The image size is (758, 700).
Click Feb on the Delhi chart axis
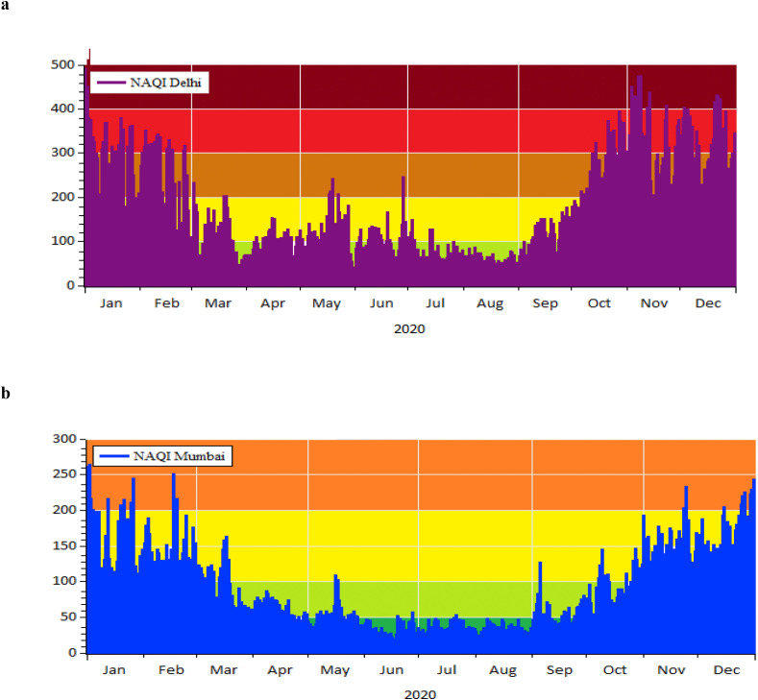click(167, 303)
